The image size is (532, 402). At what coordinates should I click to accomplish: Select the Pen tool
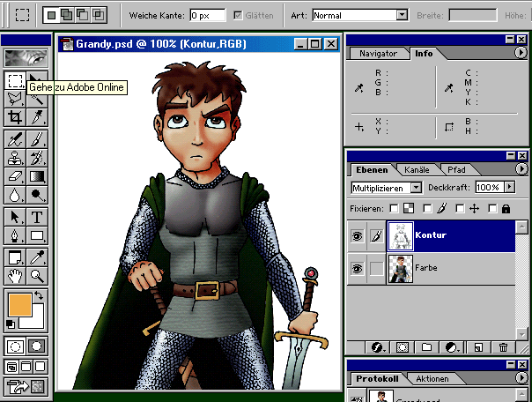tap(15, 235)
